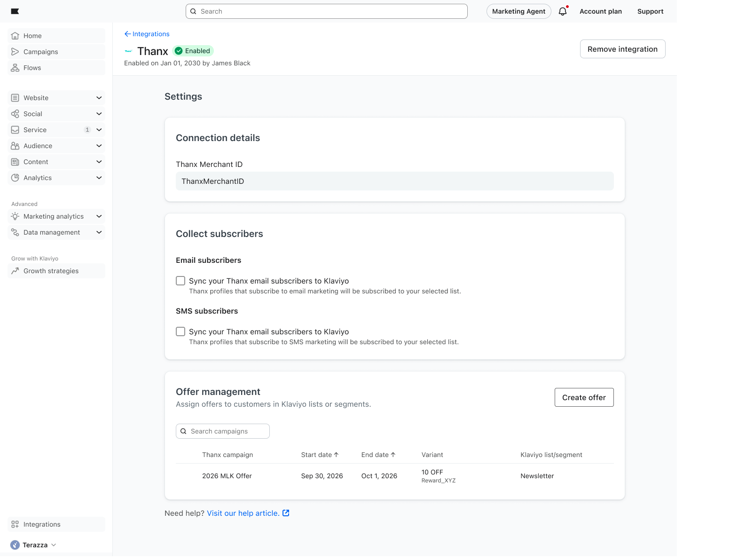
Task: Click the Integrations grid icon
Action: 15,524
